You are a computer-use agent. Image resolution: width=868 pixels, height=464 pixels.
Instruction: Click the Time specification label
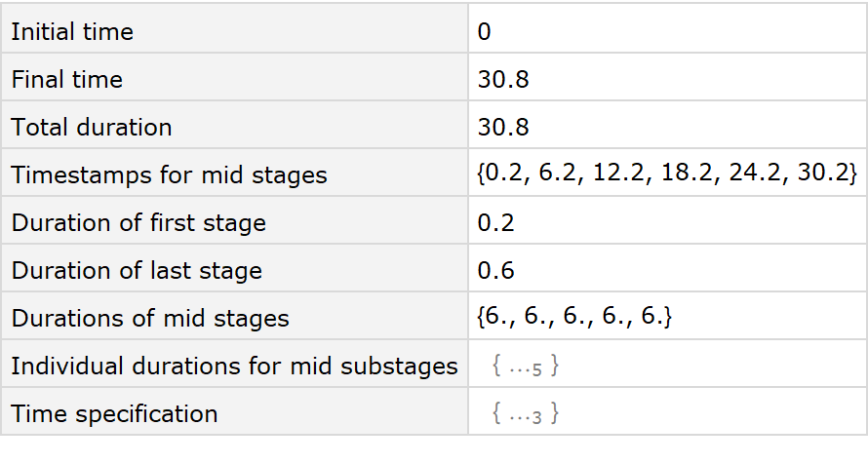(x=114, y=414)
